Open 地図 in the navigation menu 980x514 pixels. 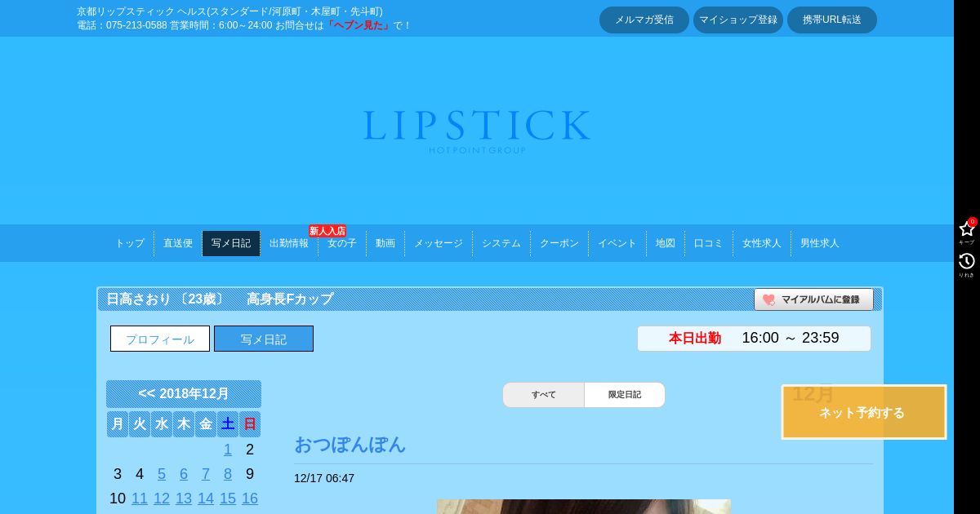pos(666,243)
